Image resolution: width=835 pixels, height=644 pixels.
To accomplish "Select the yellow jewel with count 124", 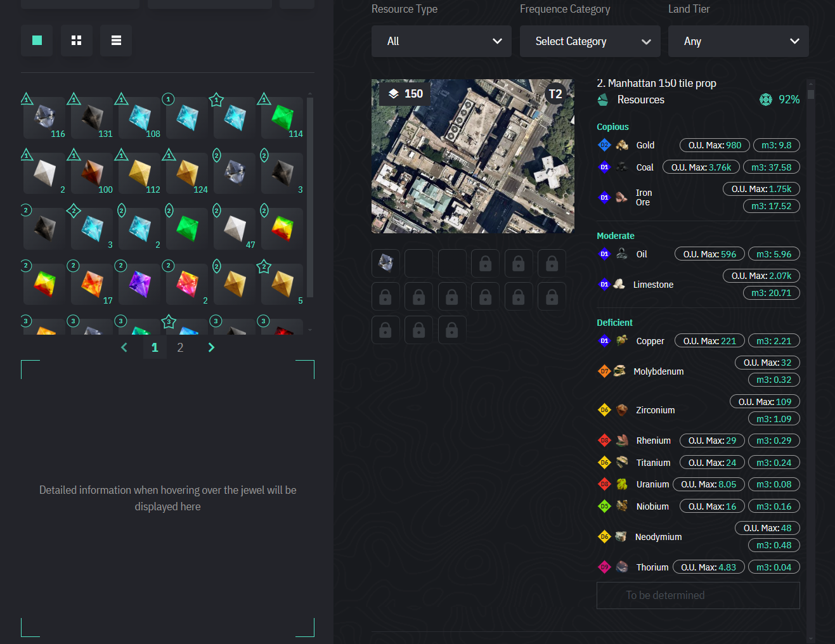I will pos(187,173).
